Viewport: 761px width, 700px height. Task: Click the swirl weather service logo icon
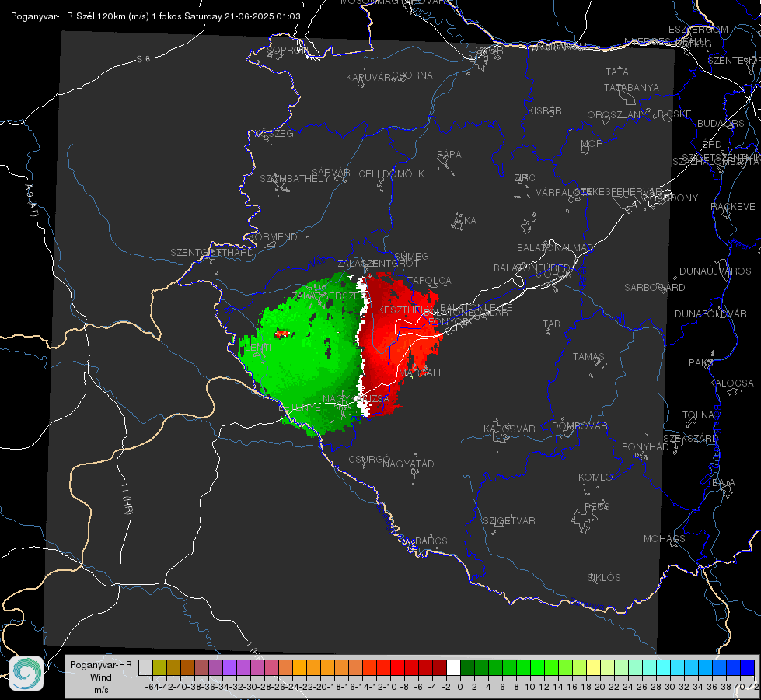26,674
